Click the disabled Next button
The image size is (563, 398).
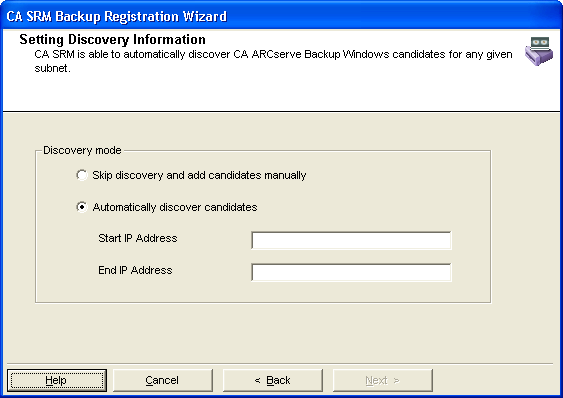[x=382, y=380]
